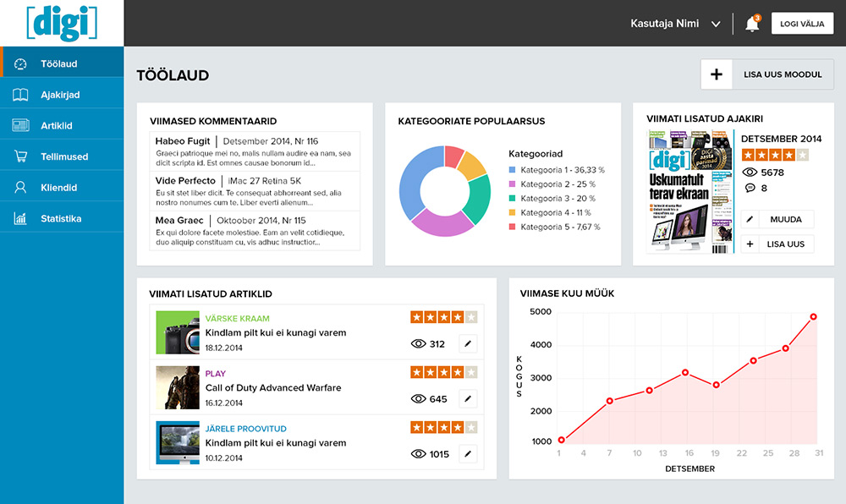The width and height of the screenshot is (846, 504).
Task: Click the plus icon beside Lisa Uus Moodul
Action: pos(716,74)
